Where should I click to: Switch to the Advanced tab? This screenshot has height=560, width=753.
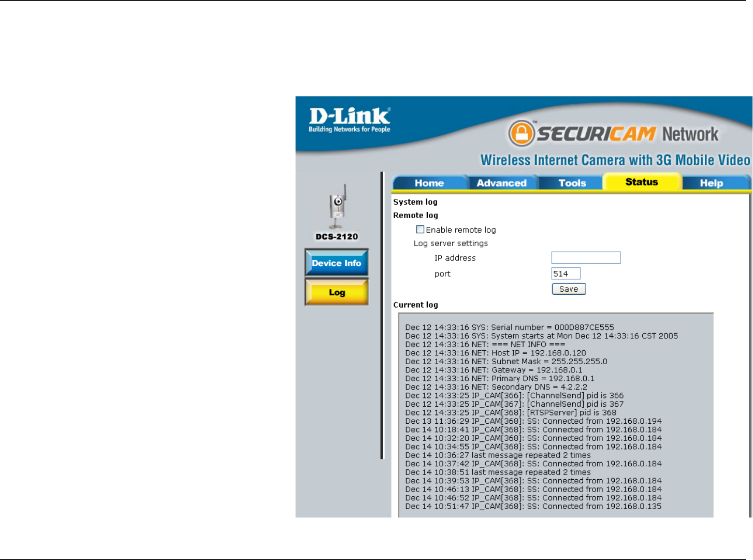point(501,183)
